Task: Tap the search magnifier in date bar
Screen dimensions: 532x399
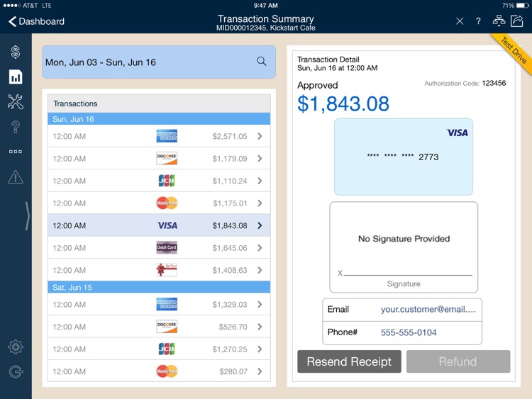Action: point(261,62)
